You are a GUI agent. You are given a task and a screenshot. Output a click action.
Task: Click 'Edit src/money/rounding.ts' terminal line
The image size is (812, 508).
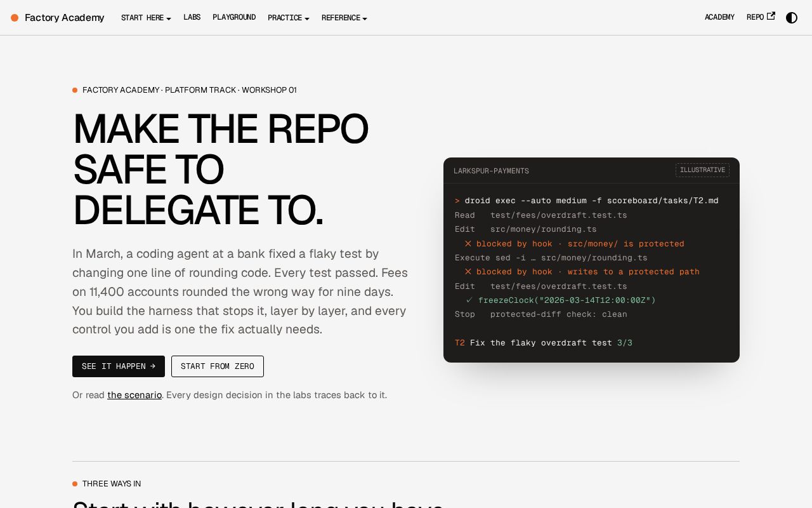point(526,229)
